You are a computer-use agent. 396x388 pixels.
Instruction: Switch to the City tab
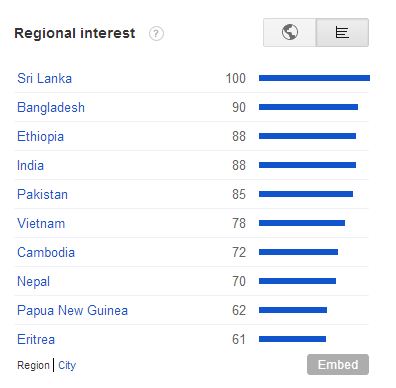(x=67, y=365)
